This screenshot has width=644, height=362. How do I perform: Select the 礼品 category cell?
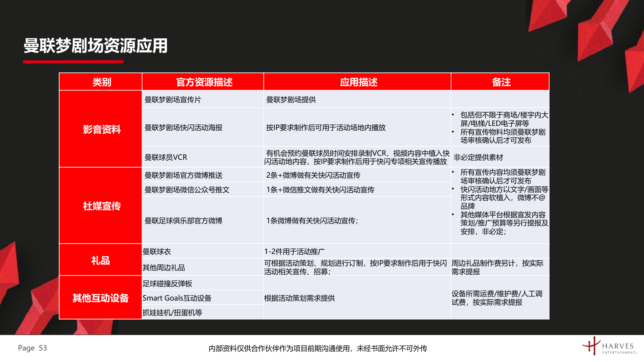click(101, 260)
